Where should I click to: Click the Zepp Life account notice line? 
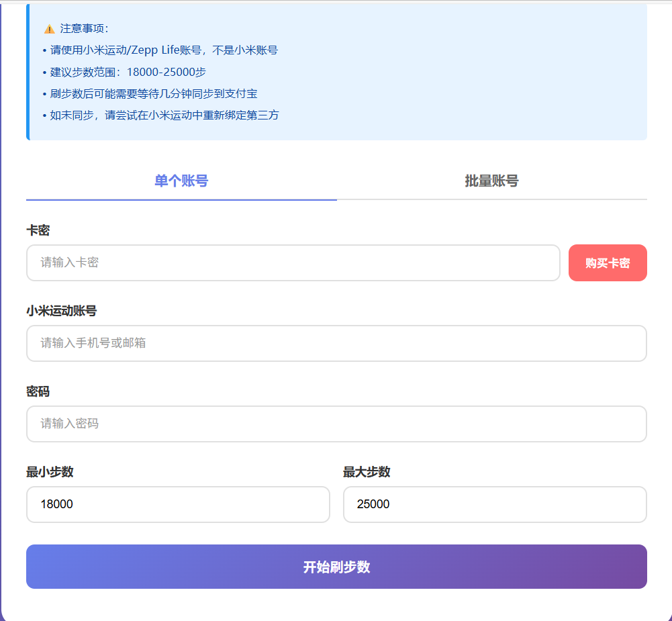(163, 50)
